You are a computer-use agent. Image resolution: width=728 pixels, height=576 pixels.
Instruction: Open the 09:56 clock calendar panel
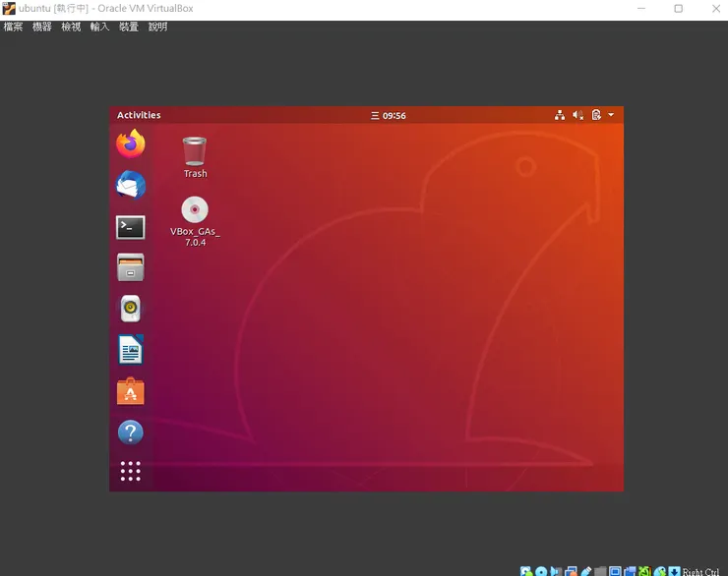389,115
